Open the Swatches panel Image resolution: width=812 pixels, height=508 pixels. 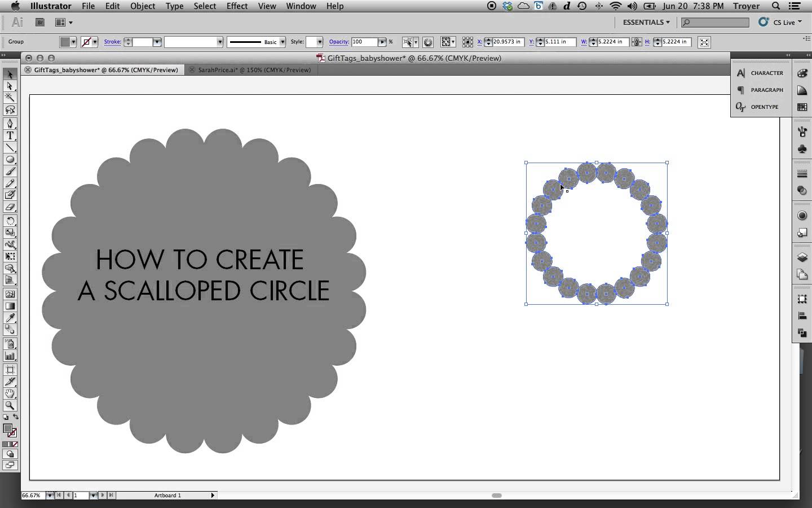click(x=802, y=107)
